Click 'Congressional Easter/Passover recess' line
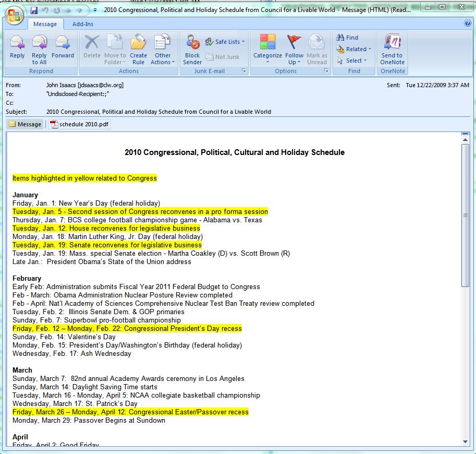Viewport: 476px width, 454px height. pos(130,412)
